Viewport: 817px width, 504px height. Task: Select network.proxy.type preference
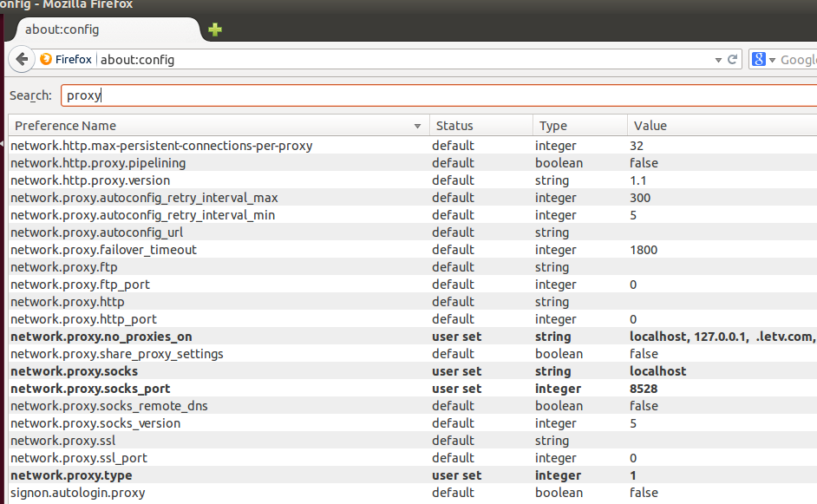coord(71,475)
